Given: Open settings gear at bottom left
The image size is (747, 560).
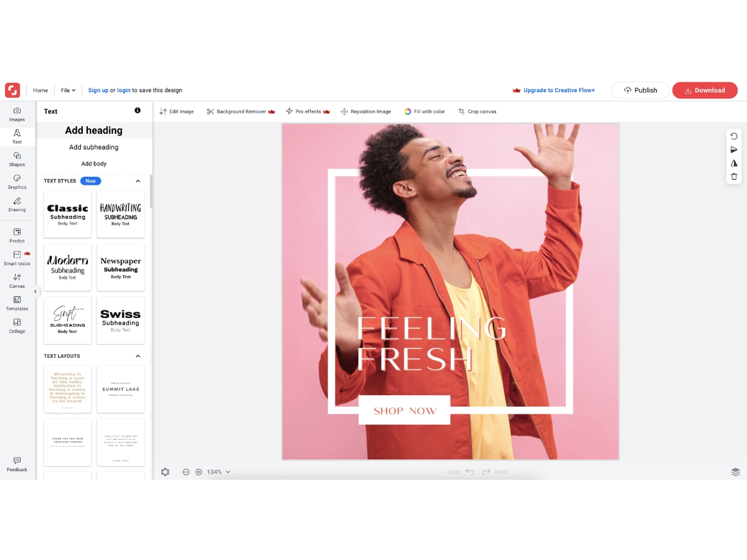Looking at the screenshot, I should pos(165,472).
